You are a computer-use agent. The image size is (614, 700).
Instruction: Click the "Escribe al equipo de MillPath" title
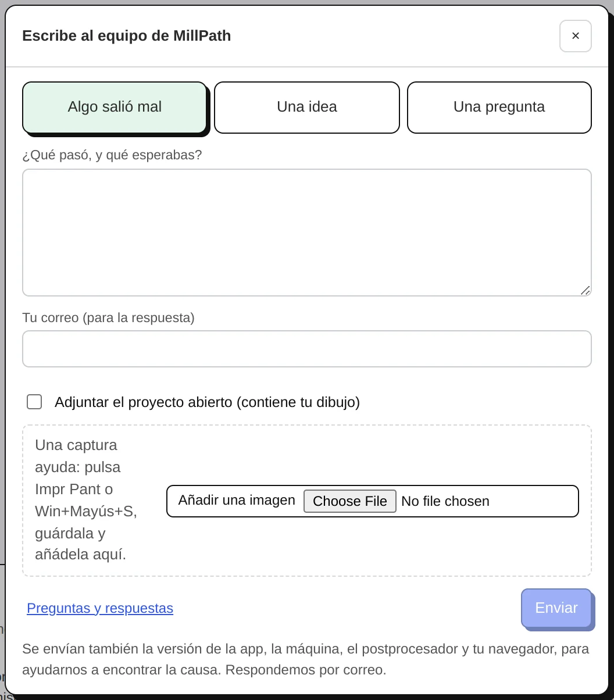[x=126, y=36]
